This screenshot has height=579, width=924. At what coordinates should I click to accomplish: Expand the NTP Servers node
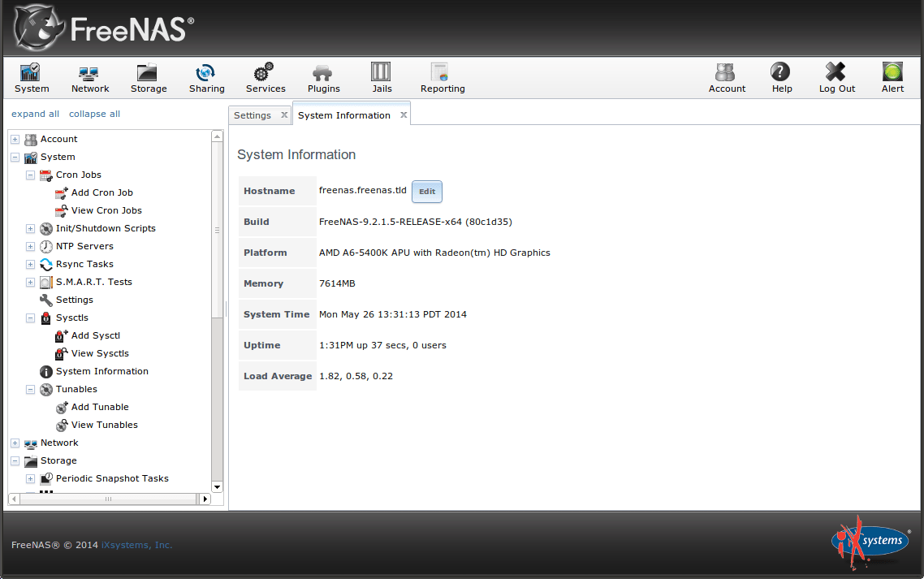30,246
